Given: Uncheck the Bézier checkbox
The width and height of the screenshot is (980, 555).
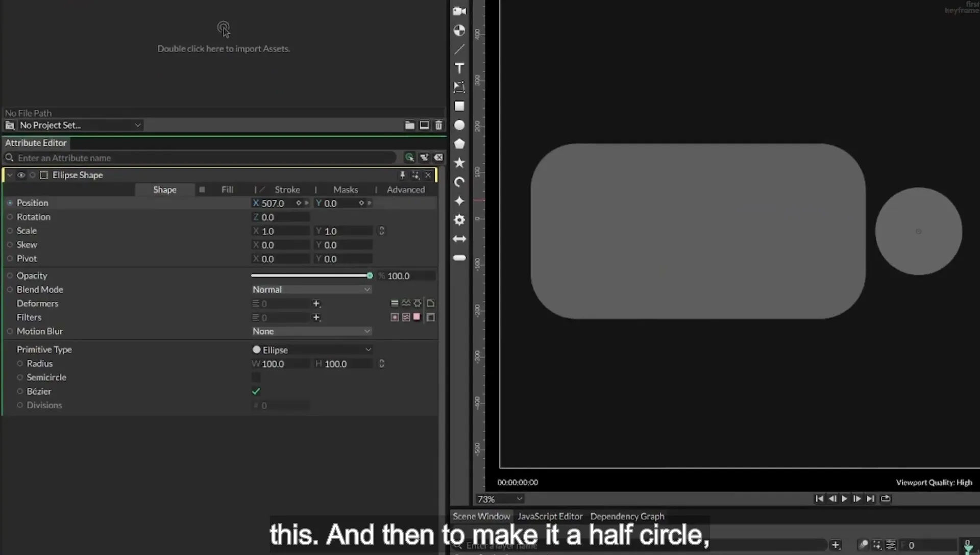Looking at the screenshot, I should (256, 391).
